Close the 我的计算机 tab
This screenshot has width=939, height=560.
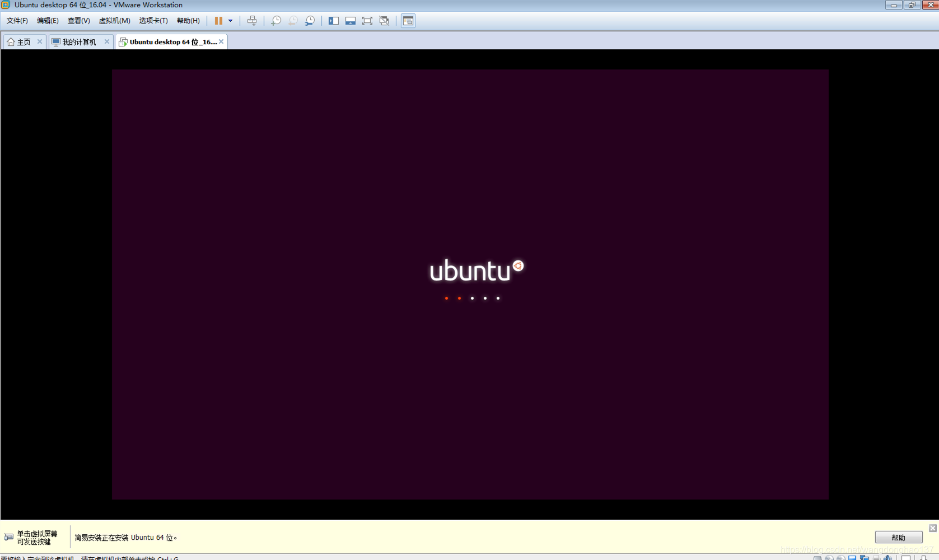click(x=107, y=41)
